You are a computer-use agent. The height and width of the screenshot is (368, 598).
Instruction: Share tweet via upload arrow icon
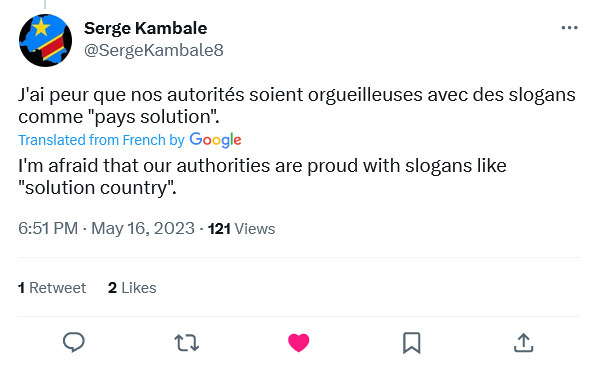524,342
